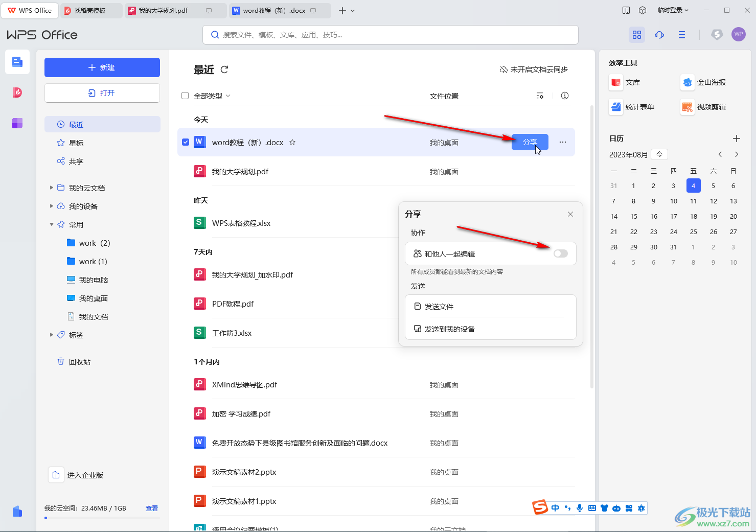Refresh the recent files list

click(224, 70)
